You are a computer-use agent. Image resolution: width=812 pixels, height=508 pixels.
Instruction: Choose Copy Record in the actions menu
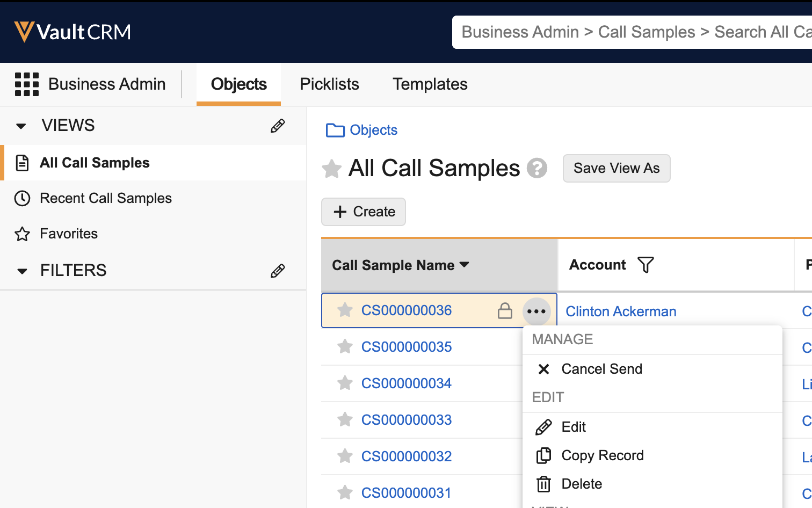click(x=602, y=455)
